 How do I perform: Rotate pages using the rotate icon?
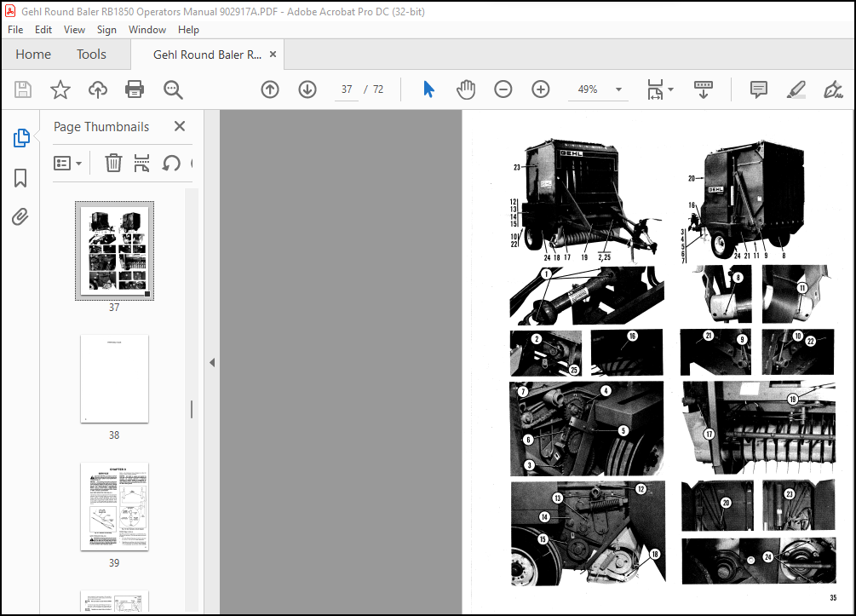click(x=171, y=163)
